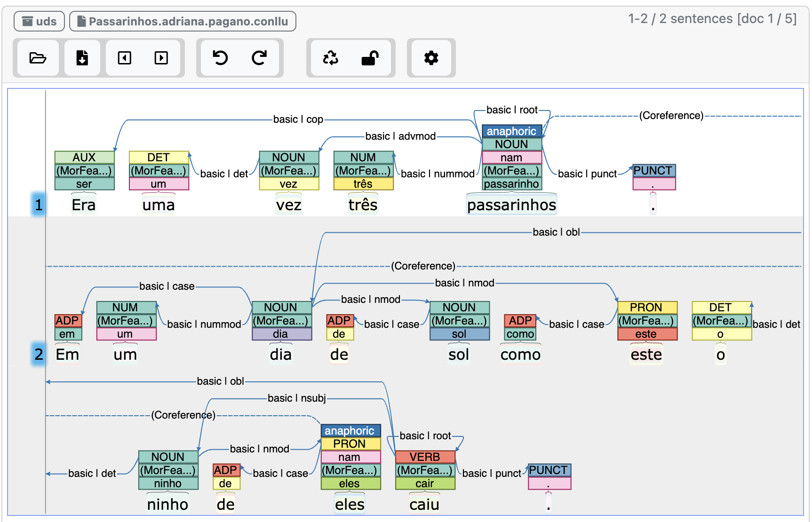Click the recycle arrows icon
This screenshot has height=522, width=812.
pyautogui.click(x=331, y=58)
